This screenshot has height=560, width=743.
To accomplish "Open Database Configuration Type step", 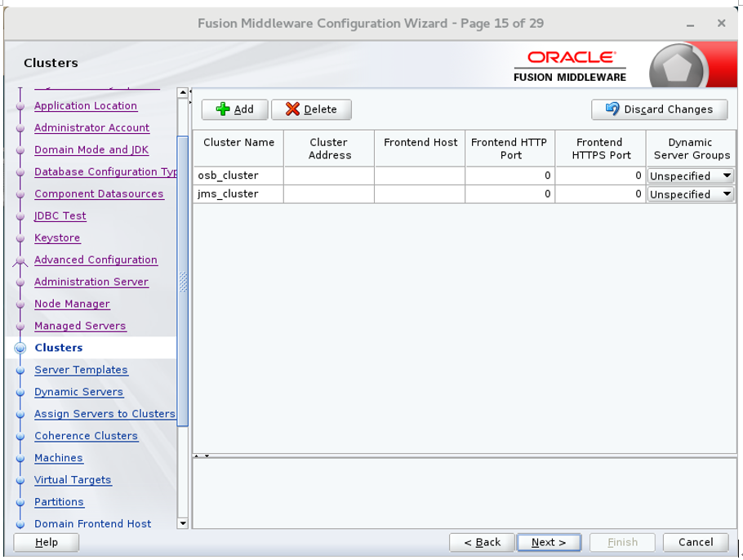I will (x=105, y=172).
